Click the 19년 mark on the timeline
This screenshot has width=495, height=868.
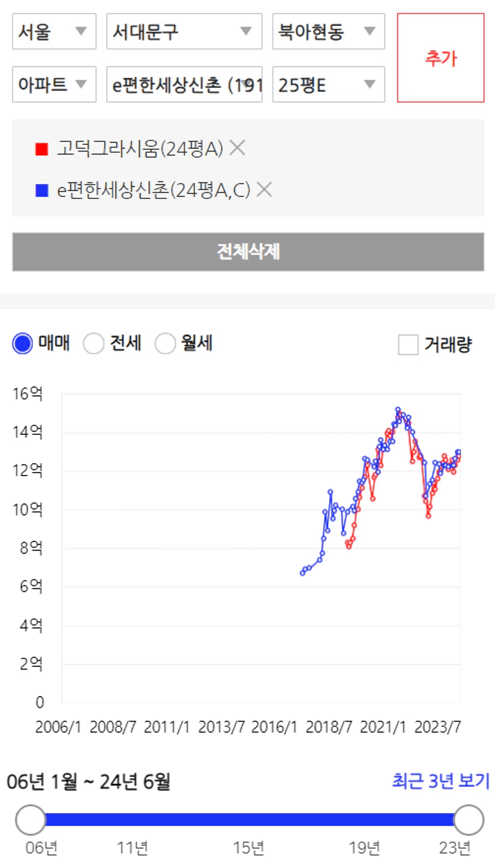tap(365, 848)
